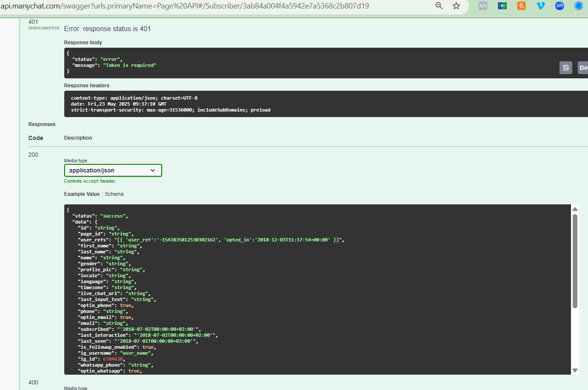Click the Response headers code block
The height and width of the screenshot is (390, 588).
[x=326, y=104]
